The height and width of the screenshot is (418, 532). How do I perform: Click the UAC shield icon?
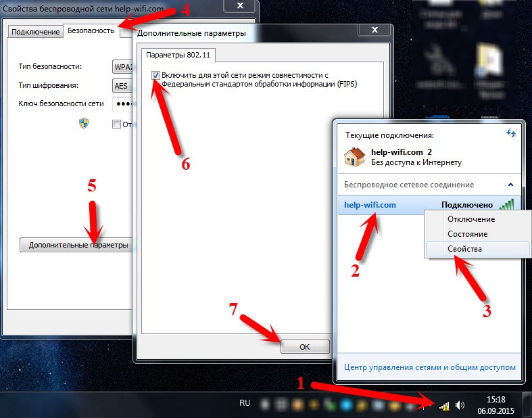[84, 123]
